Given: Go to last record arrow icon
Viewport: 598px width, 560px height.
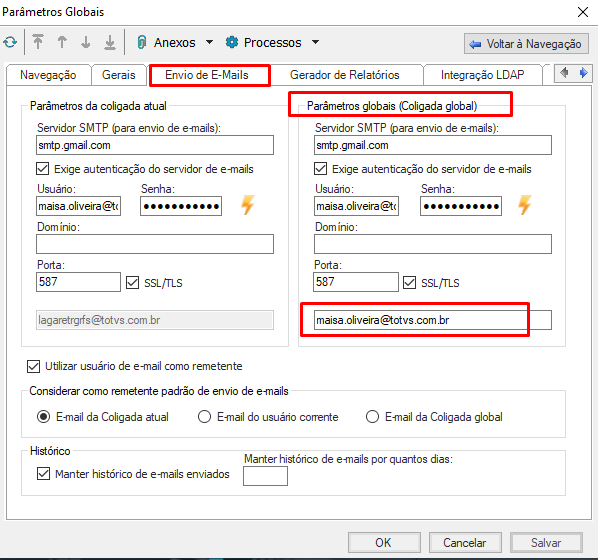Looking at the screenshot, I should click(110, 42).
